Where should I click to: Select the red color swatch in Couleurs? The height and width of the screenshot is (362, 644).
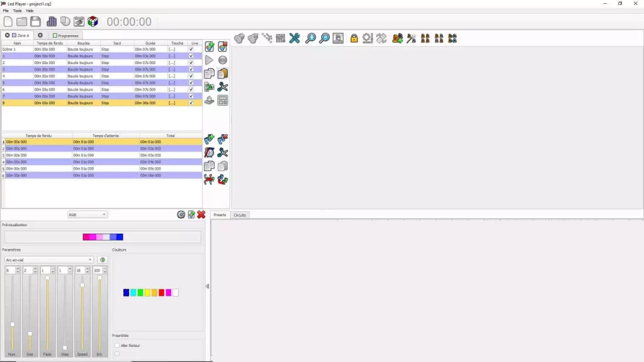(162, 293)
